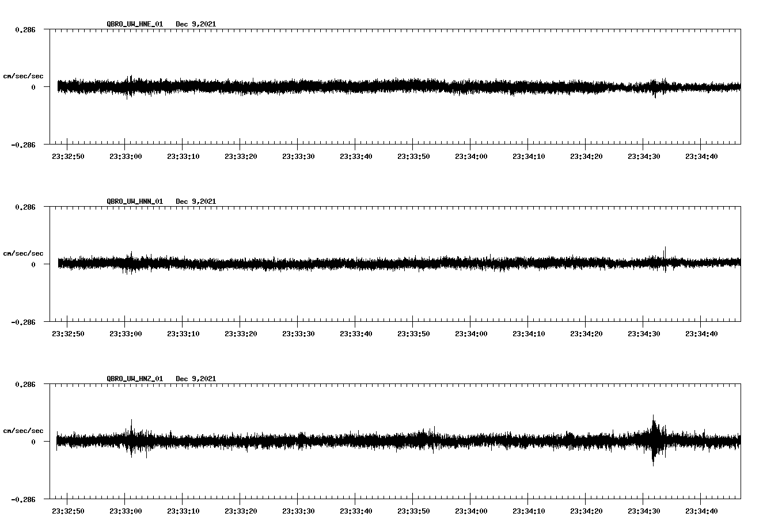The image size is (782, 532).
Task: Click 23:34:40 time label under HNE plot
Action: (x=701, y=156)
